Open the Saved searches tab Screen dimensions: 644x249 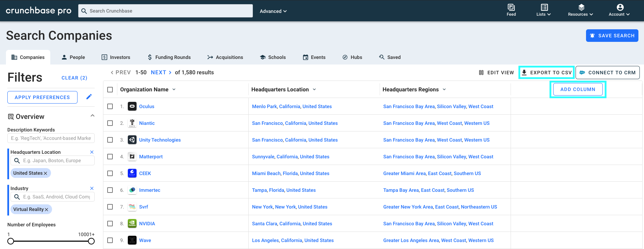point(390,57)
